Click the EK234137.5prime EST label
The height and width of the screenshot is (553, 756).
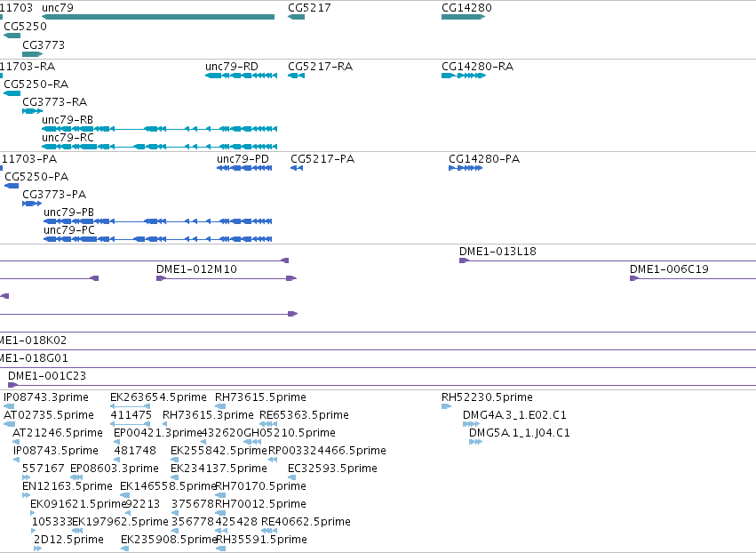219,469
